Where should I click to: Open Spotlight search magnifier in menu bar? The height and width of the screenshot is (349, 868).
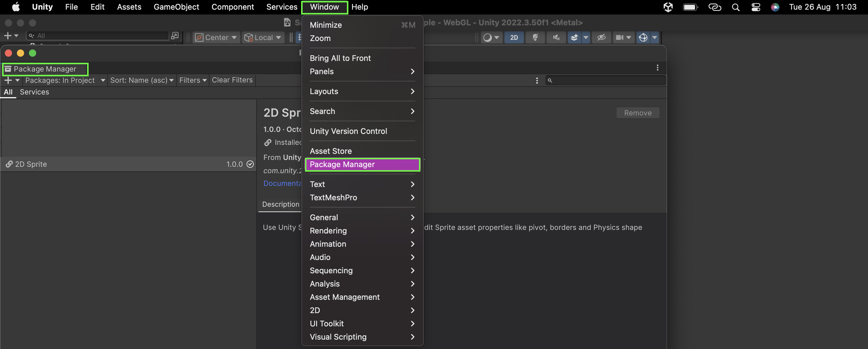[736, 7]
